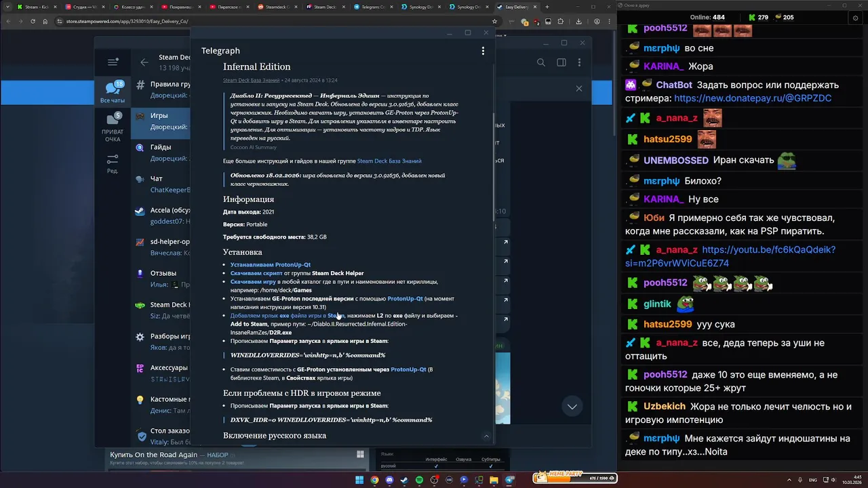Open the "Стол заказов" topic
This screenshot has height=488, width=868.
click(161, 436)
